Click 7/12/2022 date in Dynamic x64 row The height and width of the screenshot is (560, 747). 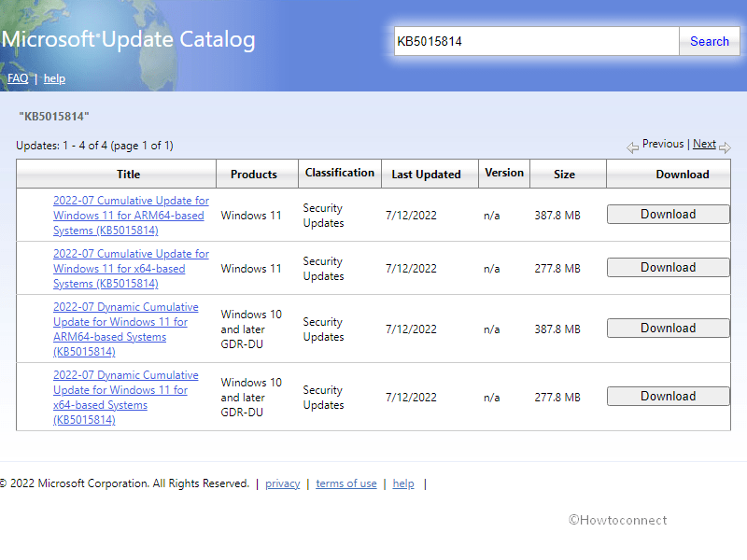[x=411, y=398]
